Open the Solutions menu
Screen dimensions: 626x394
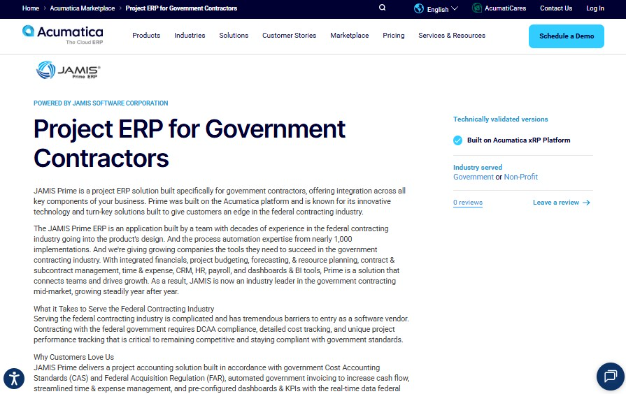click(x=234, y=36)
